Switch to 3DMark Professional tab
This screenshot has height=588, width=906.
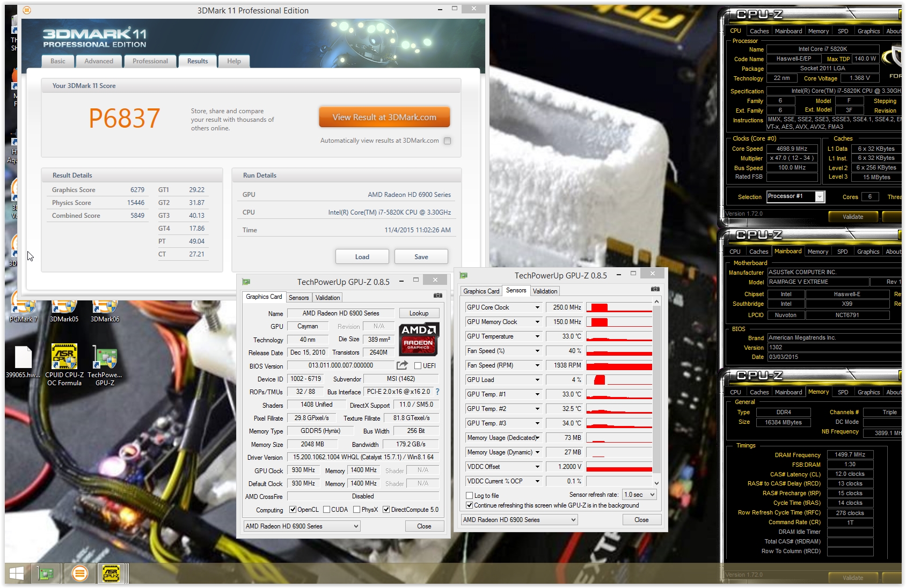(x=150, y=61)
